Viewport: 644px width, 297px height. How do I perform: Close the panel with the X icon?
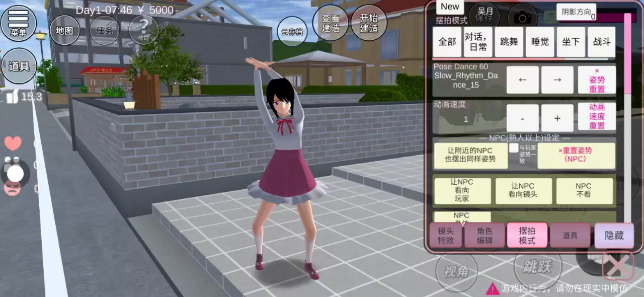click(x=618, y=266)
